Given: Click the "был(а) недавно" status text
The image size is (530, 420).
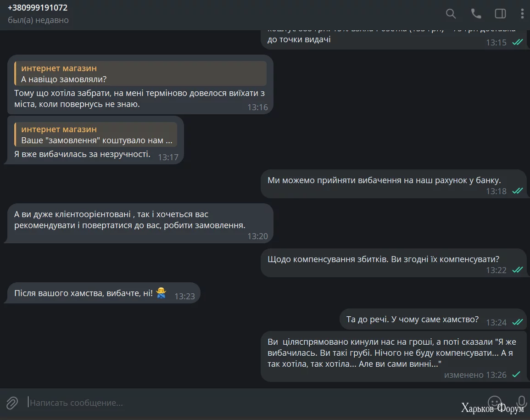Looking at the screenshot, I should tap(38, 20).
